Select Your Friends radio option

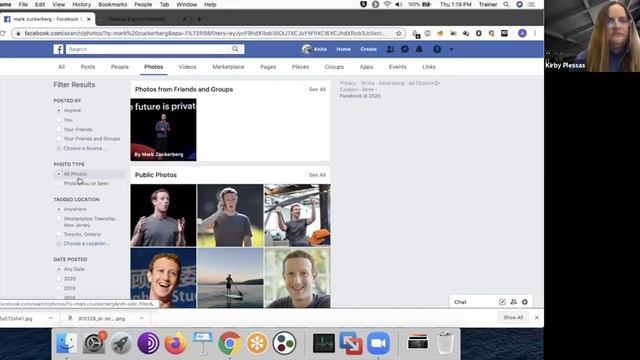[x=59, y=129]
